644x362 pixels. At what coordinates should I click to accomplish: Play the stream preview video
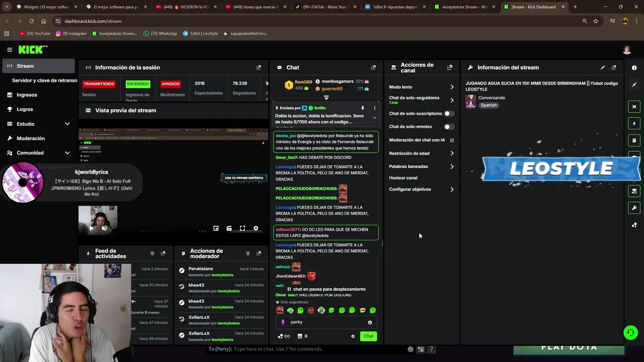91,228
